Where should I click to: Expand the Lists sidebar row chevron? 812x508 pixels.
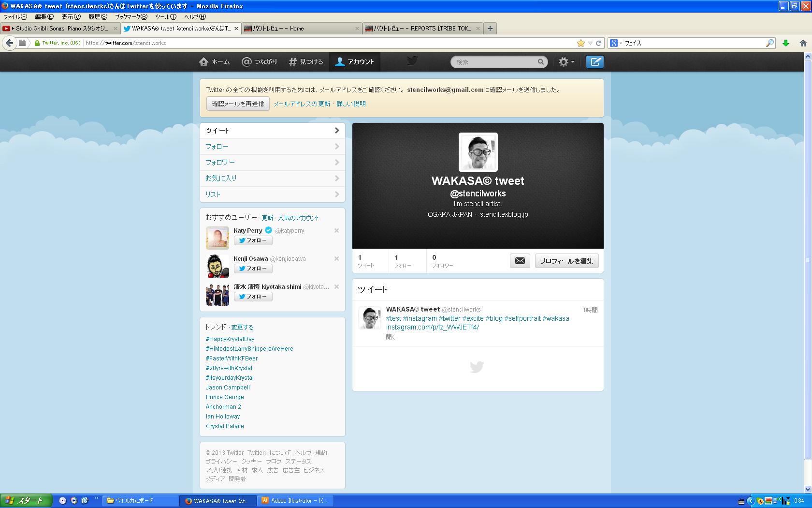pos(337,194)
